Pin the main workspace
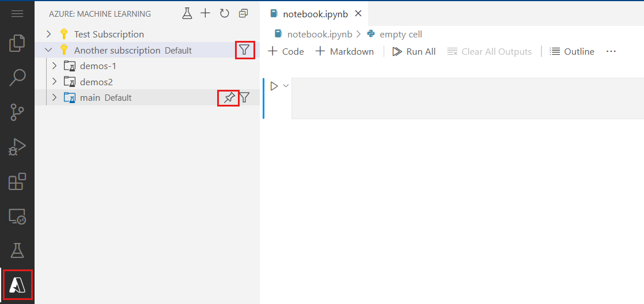The width and height of the screenshot is (644, 304). [228, 98]
